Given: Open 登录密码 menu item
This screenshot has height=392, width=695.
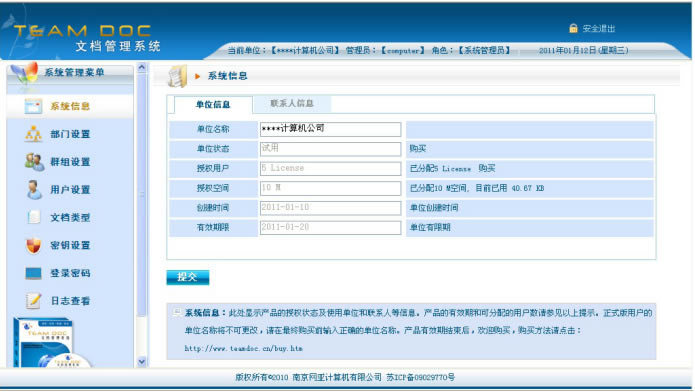Looking at the screenshot, I should pos(70,273).
